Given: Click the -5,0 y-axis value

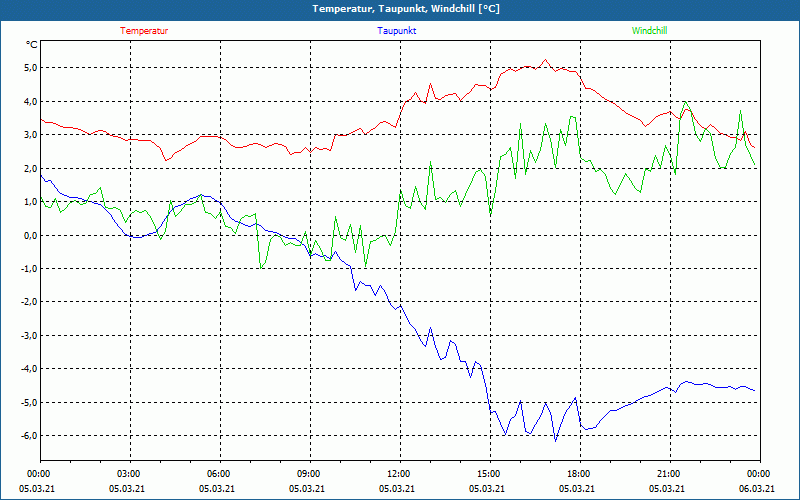Looking at the screenshot, I should 29,403.
